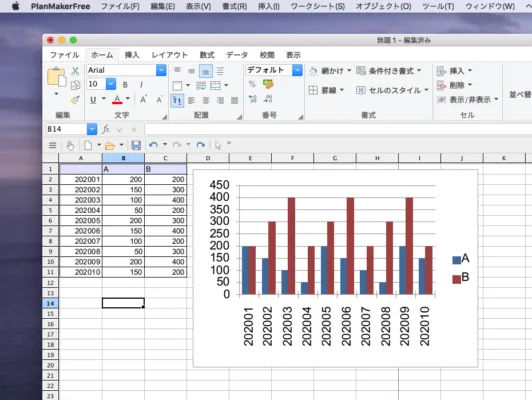Decrease font size with the smaller A icon

(159, 99)
